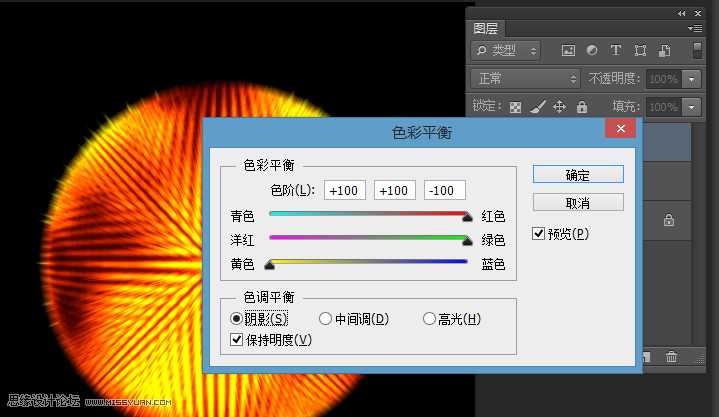Click the 绿色 label
719x417 pixels.
coord(493,240)
